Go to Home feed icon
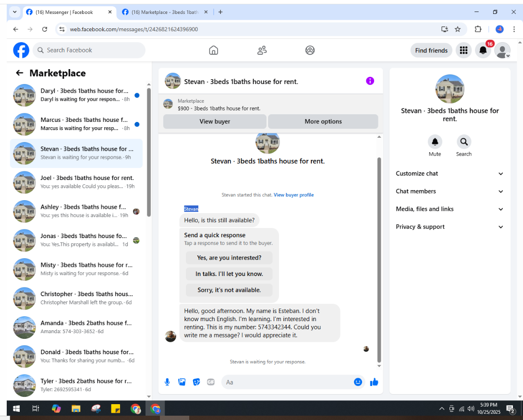 [213, 50]
